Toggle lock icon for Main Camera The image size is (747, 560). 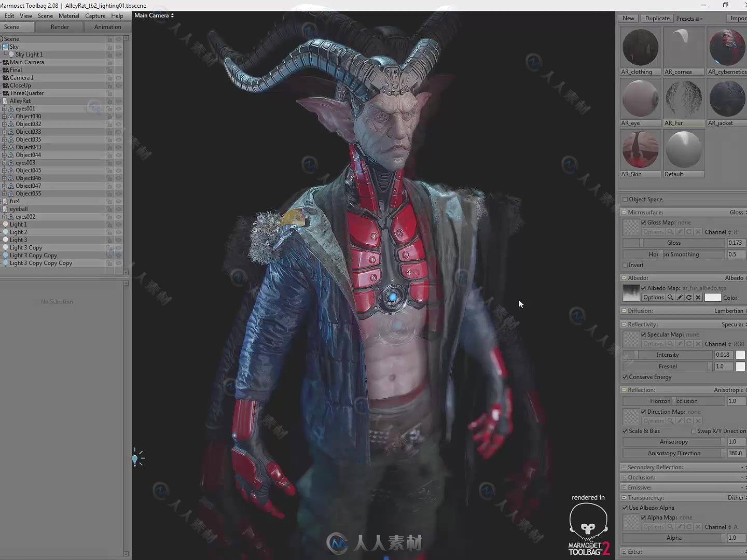click(109, 62)
